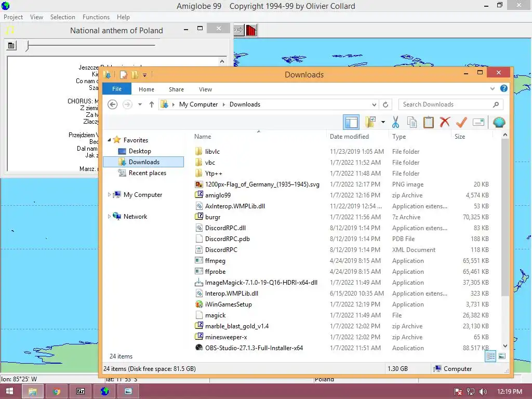
Task: Sort files by Date modified column
Action: point(349,137)
